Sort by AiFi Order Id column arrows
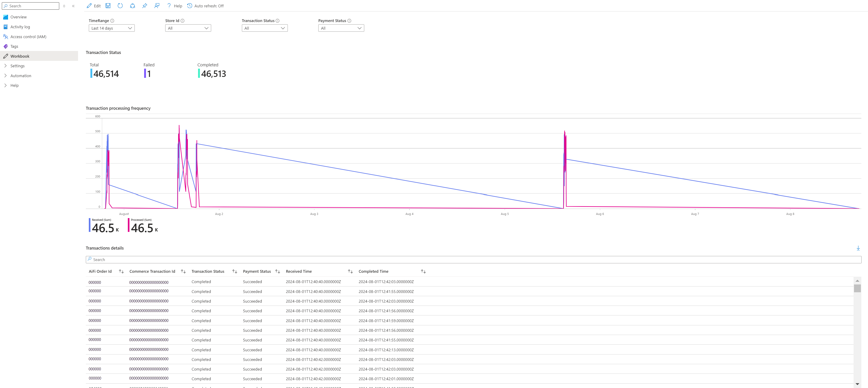Viewport: 868px width, 388px height. (121, 271)
